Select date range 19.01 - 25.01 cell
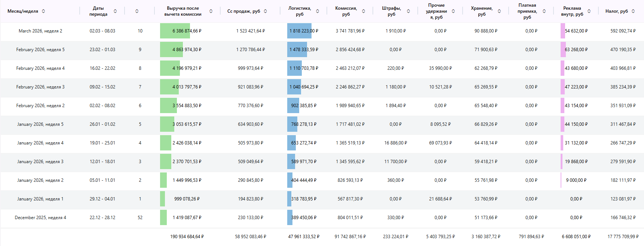This screenshot has height=246, width=644. point(102,143)
